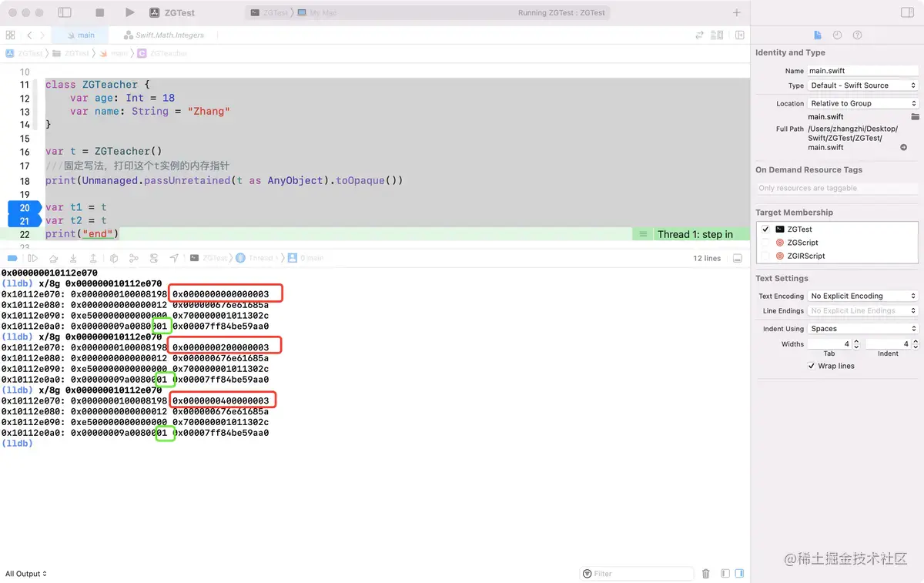Image resolution: width=924 pixels, height=583 pixels.
Task: Click On Demand Resource Tags field
Action: 837,188
